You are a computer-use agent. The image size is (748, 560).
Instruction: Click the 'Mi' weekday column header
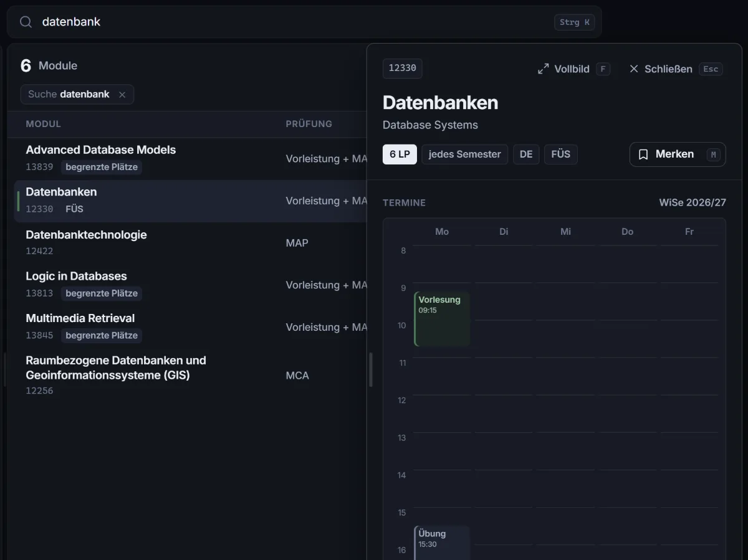pos(565,232)
